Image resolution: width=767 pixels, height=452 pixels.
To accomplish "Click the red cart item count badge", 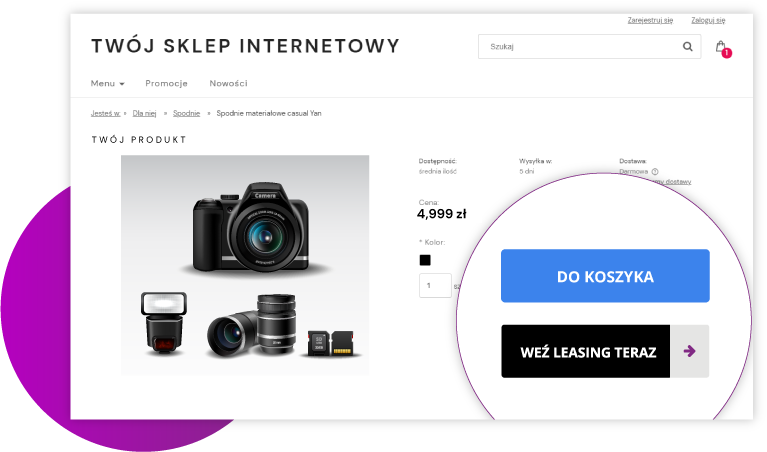I will pos(727,53).
